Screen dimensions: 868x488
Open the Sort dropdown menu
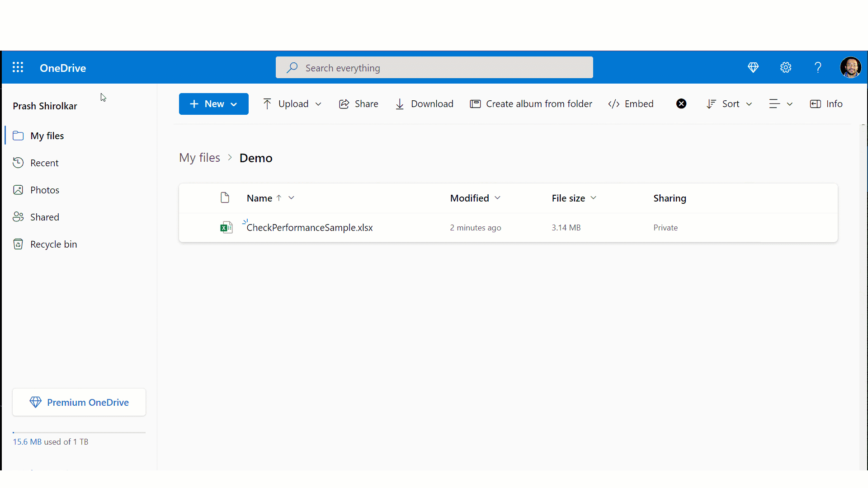[729, 104]
